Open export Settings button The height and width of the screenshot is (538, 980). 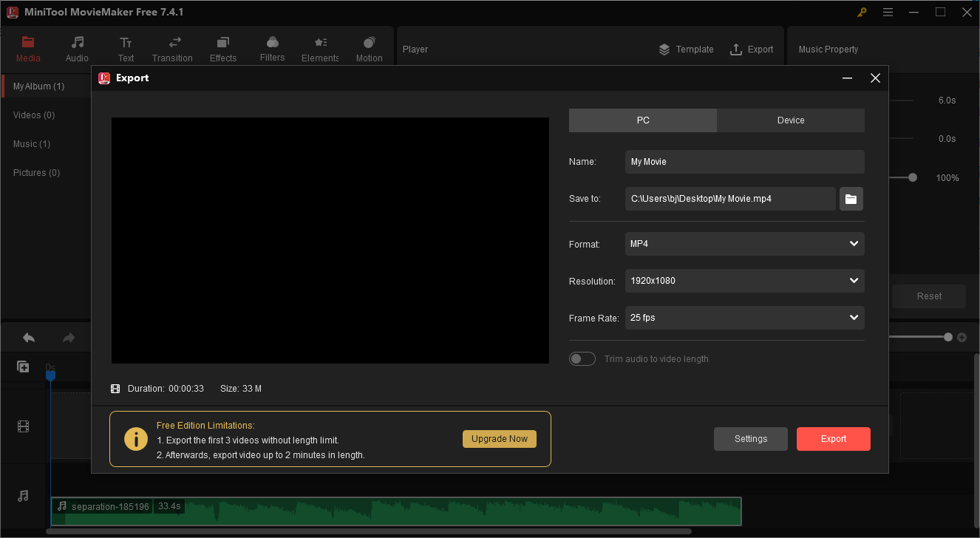751,439
